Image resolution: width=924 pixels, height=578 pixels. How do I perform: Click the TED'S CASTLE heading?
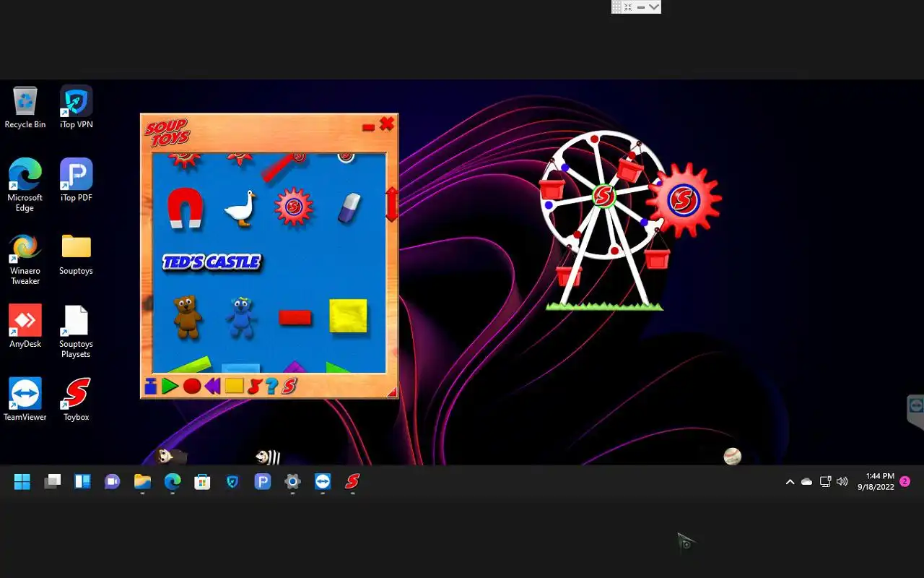click(x=212, y=262)
